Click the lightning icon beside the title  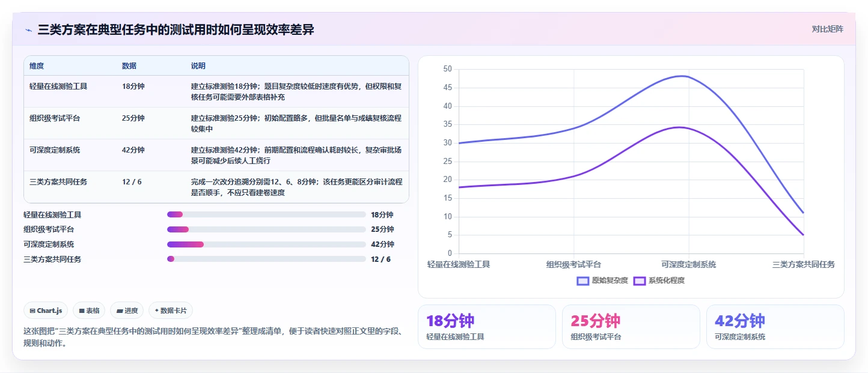tap(29, 30)
